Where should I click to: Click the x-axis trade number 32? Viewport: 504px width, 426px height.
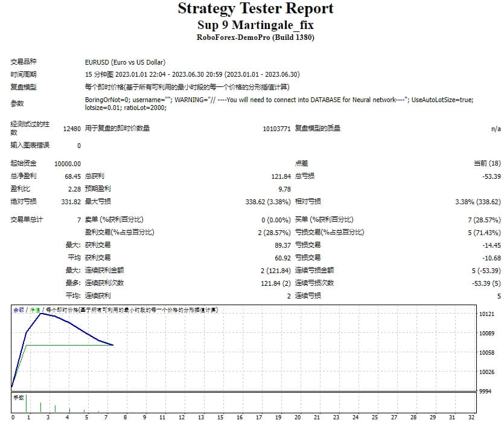point(471,417)
